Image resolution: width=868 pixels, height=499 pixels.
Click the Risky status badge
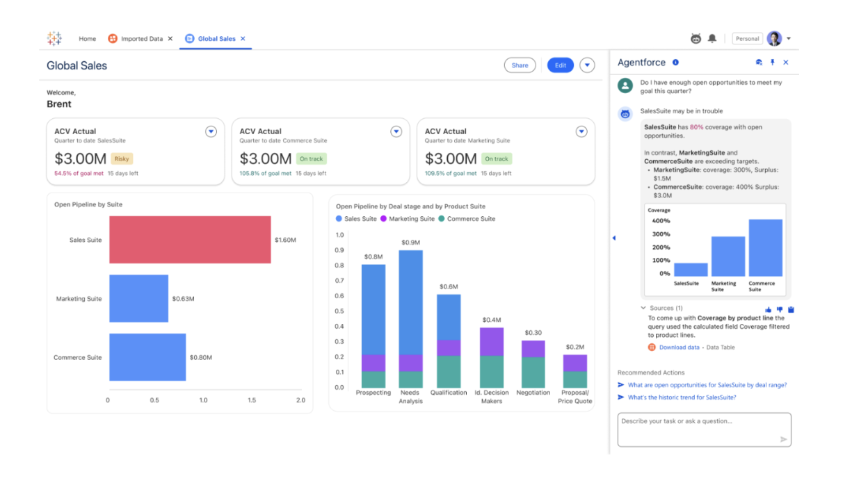(122, 159)
